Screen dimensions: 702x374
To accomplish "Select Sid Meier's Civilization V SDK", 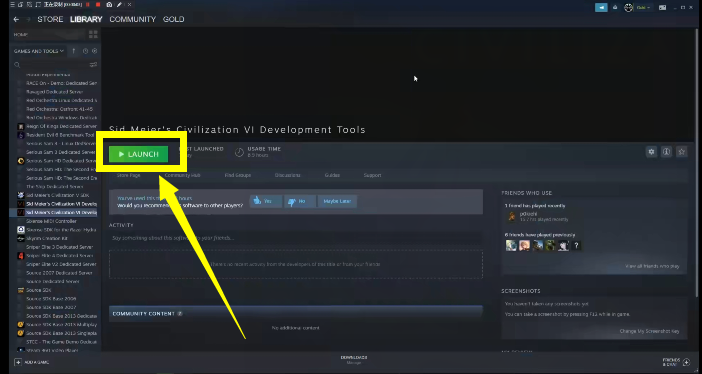I will [x=57, y=195].
